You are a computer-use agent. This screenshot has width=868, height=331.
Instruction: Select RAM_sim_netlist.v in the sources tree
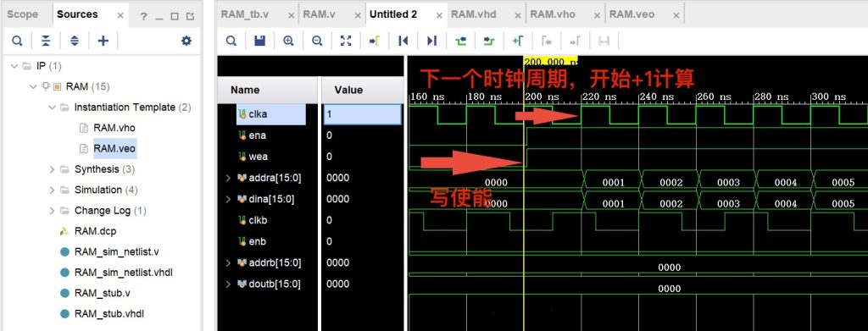[x=116, y=252]
